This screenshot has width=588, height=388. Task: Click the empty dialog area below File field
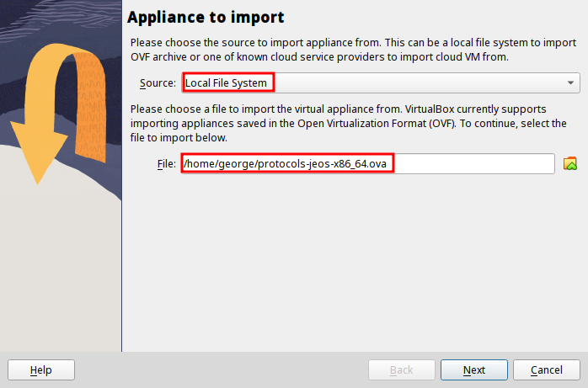(x=354, y=261)
